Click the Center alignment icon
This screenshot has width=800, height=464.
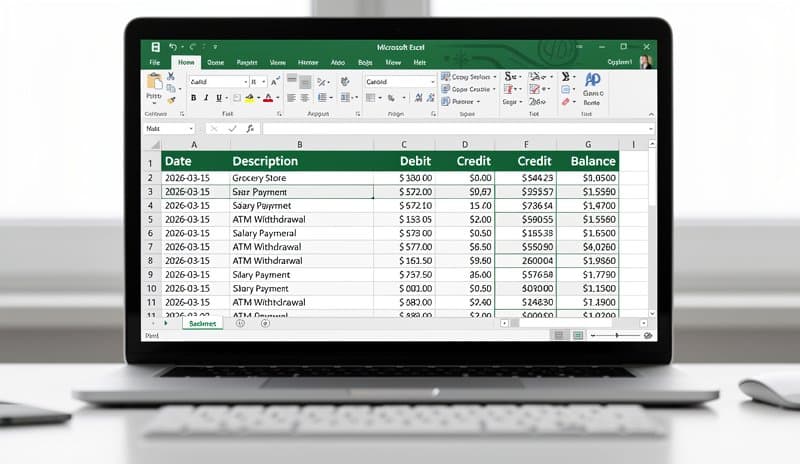(305, 98)
